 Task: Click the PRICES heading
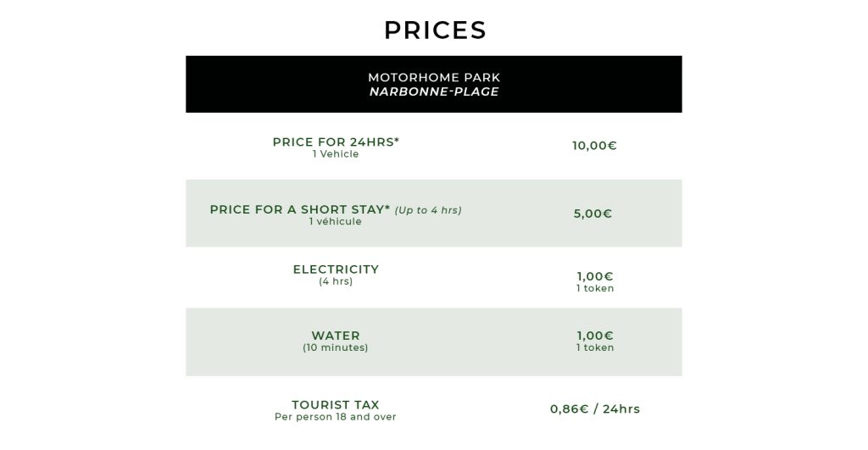click(x=435, y=30)
